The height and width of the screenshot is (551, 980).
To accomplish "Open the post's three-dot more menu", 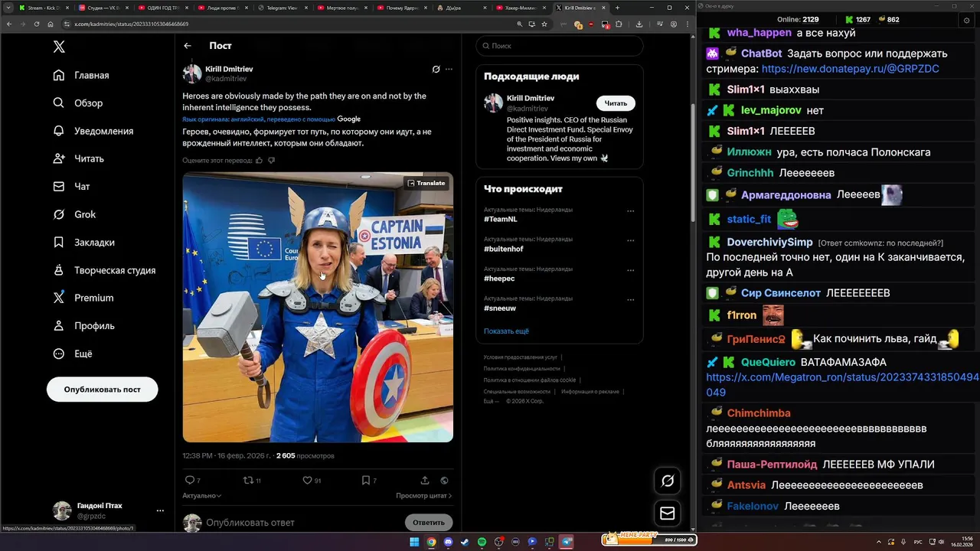I will pyautogui.click(x=449, y=69).
